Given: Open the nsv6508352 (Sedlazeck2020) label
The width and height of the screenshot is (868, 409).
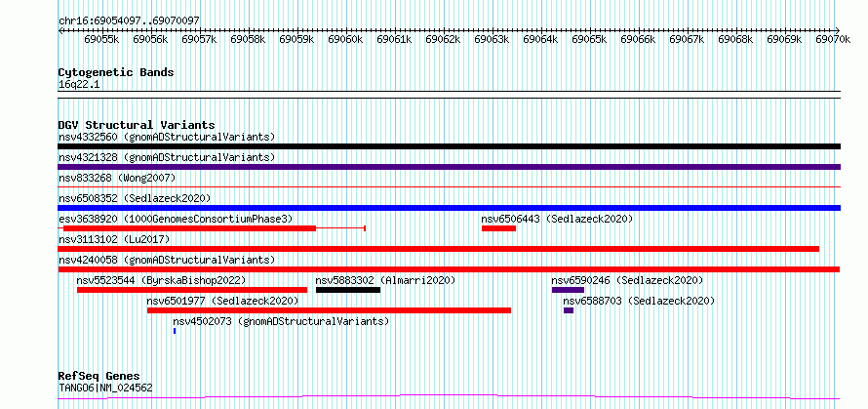Looking at the screenshot, I should [135, 198].
